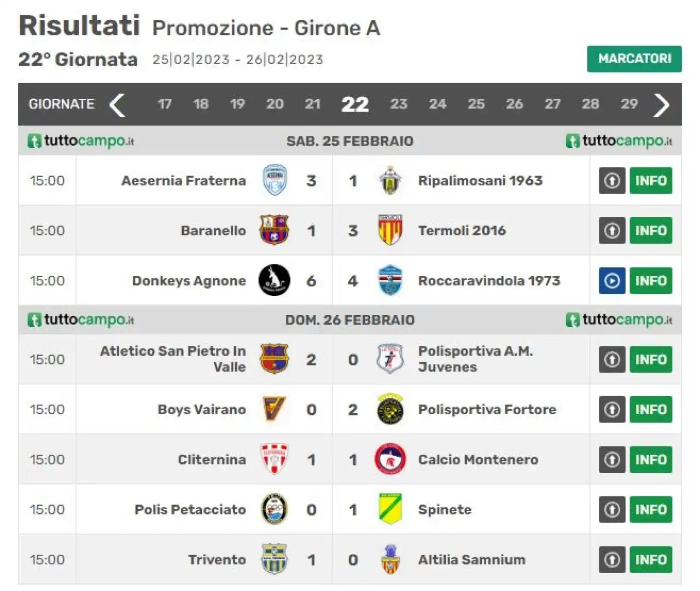Screen dimensions: 700x591
Task: Click the upload icon for Aesernia Fraterna match
Action: click(x=612, y=181)
